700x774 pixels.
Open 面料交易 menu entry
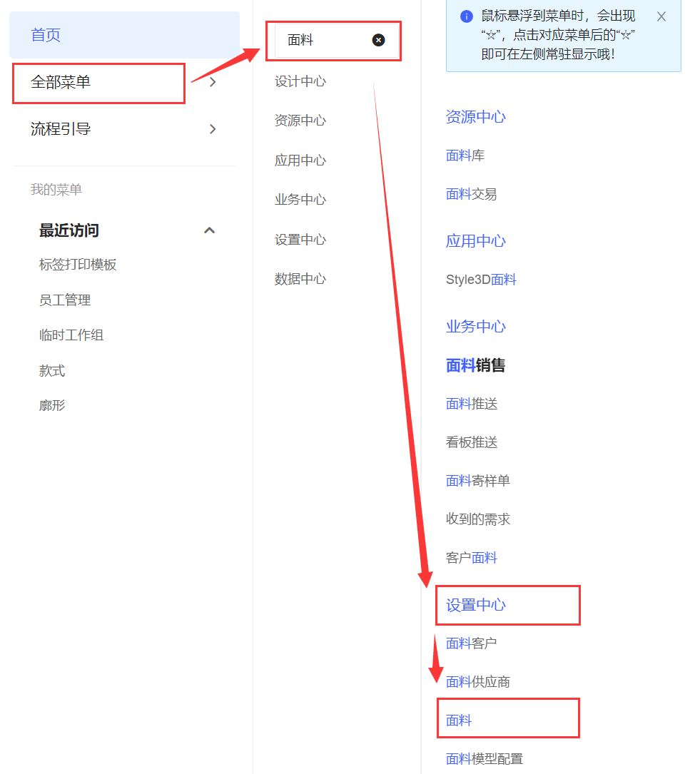[472, 194]
